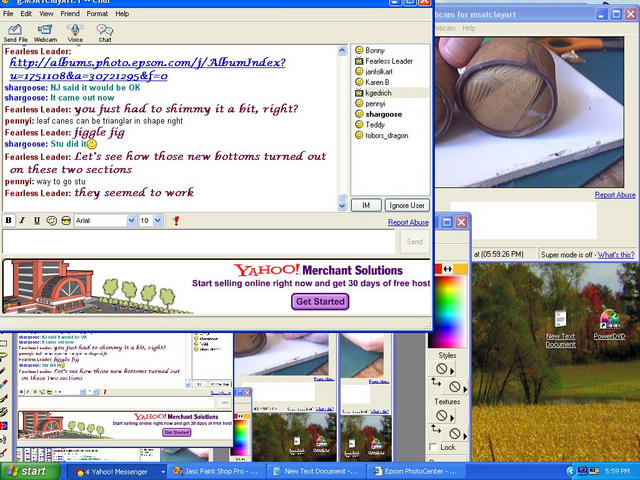Viewport: 640px width, 480px height.
Task: Send a buzz with the red exclamation icon
Action: tap(176, 221)
